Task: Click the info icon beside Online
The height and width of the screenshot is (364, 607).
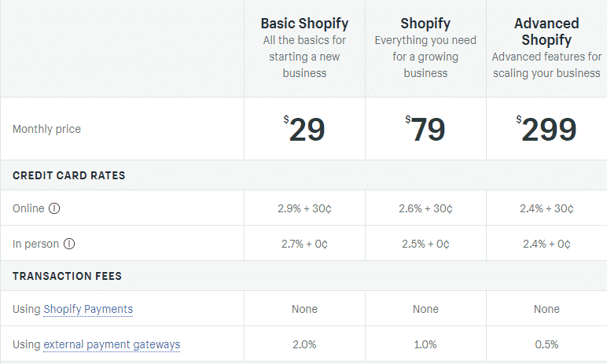Action: 54,208
